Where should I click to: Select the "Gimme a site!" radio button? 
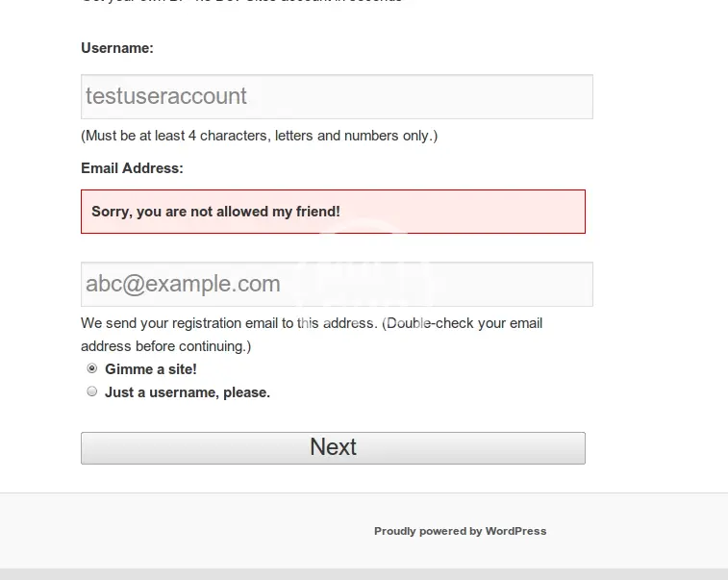coord(92,368)
